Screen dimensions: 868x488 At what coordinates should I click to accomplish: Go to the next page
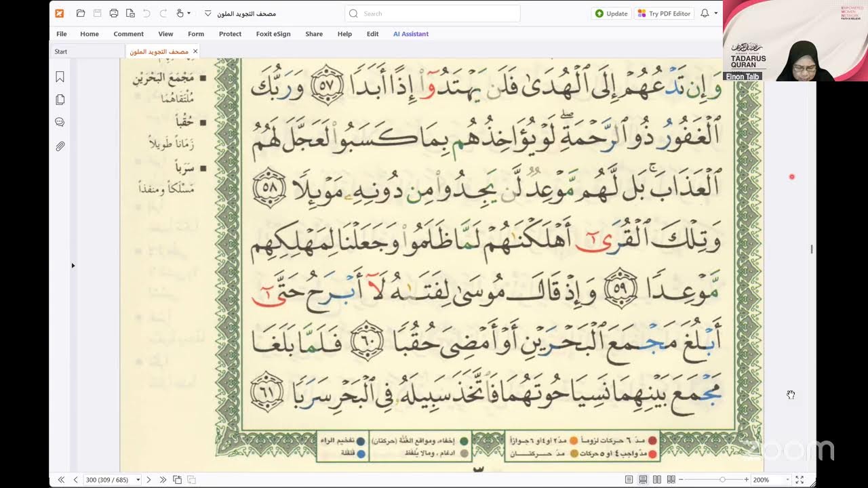point(149,480)
